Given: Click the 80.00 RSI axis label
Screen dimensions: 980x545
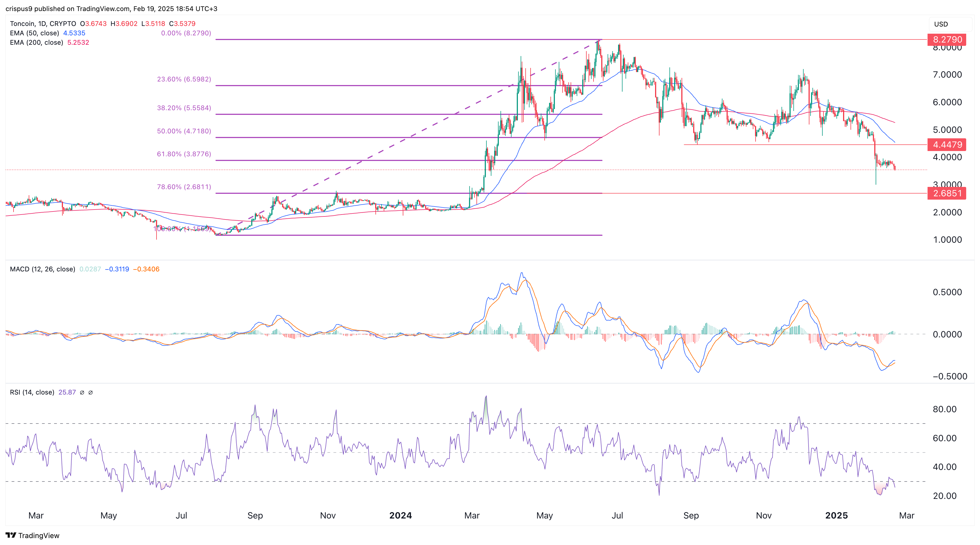Looking at the screenshot, I should (x=945, y=409).
